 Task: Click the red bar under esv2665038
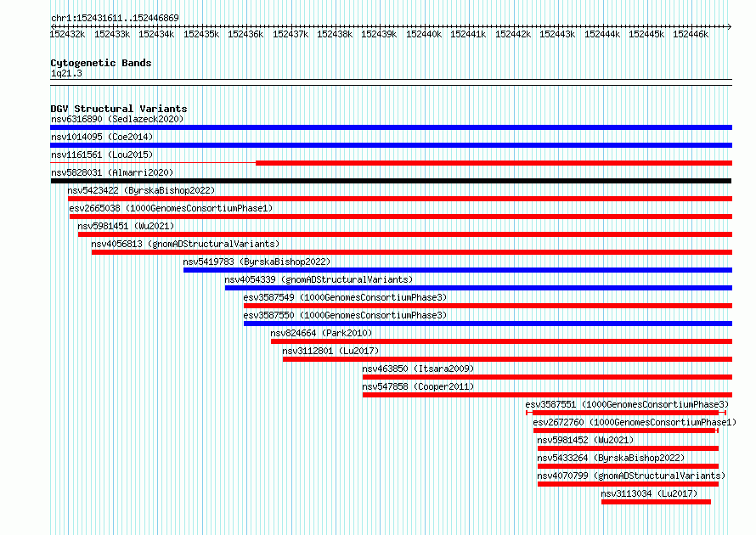click(x=401, y=217)
